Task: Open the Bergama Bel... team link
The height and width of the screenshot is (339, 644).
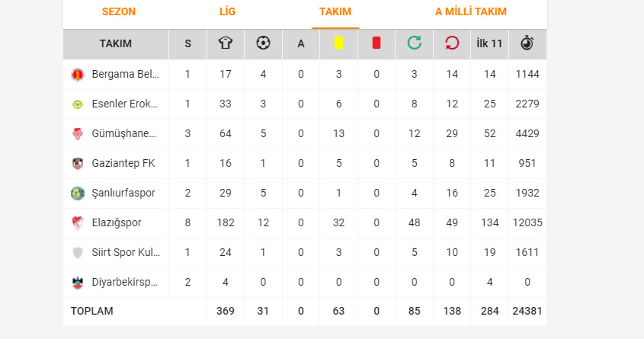Action: click(125, 75)
